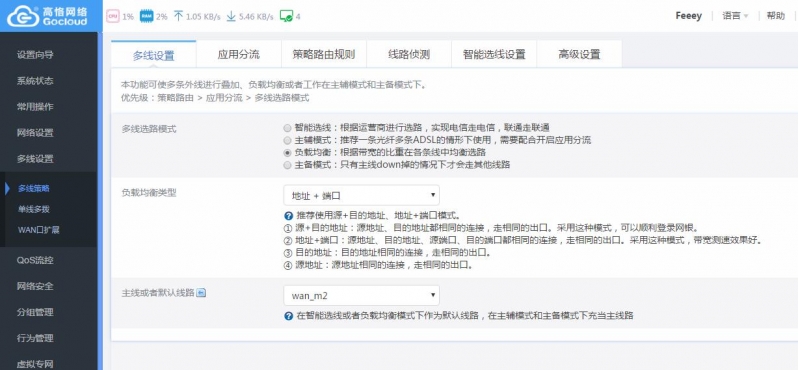Click the online devices monitor icon

(287, 16)
